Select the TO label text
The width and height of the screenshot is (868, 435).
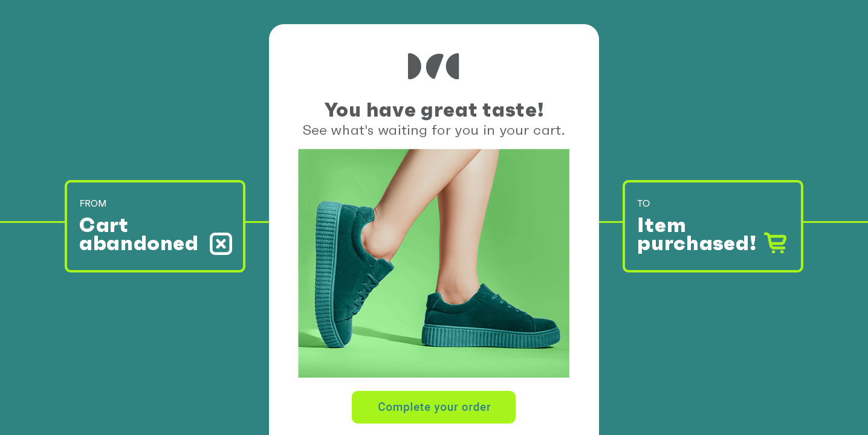tap(644, 204)
